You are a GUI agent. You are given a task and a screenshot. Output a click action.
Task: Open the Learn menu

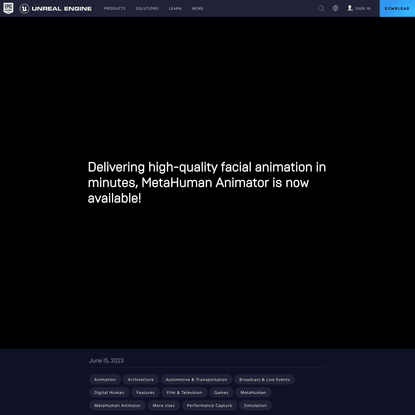coord(175,8)
